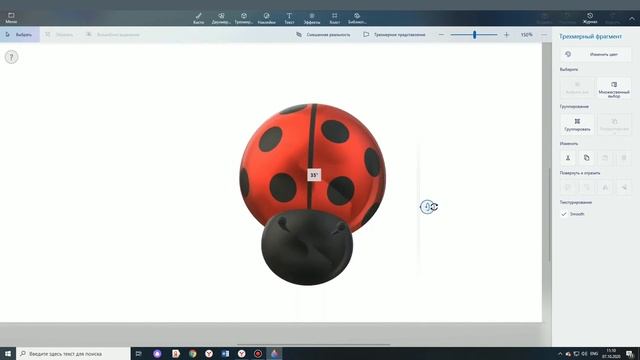Click the ENG language indicator
640x360 pixels.
pos(594,353)
